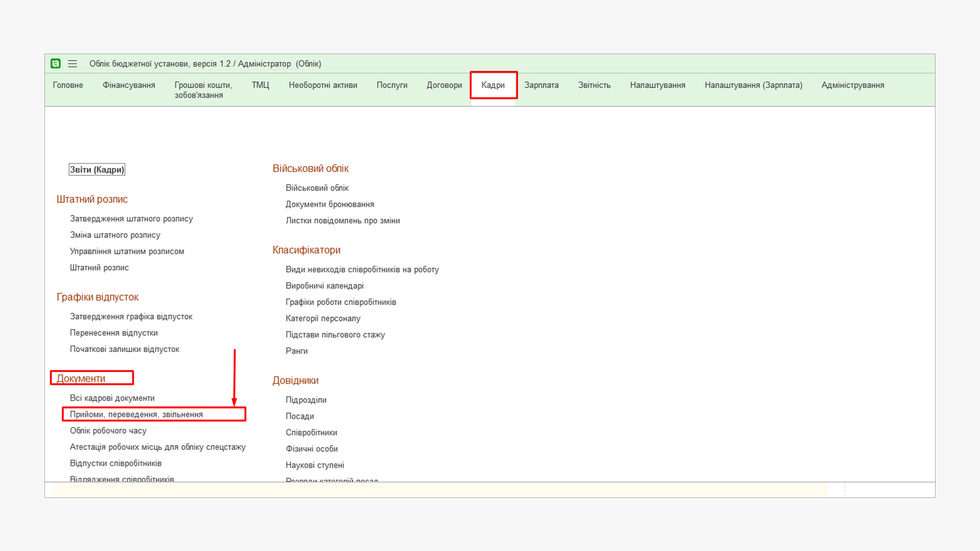Open the Адміністрування section
The width and height of the screenshot is (980, 551).
click(x=852, y=85)
